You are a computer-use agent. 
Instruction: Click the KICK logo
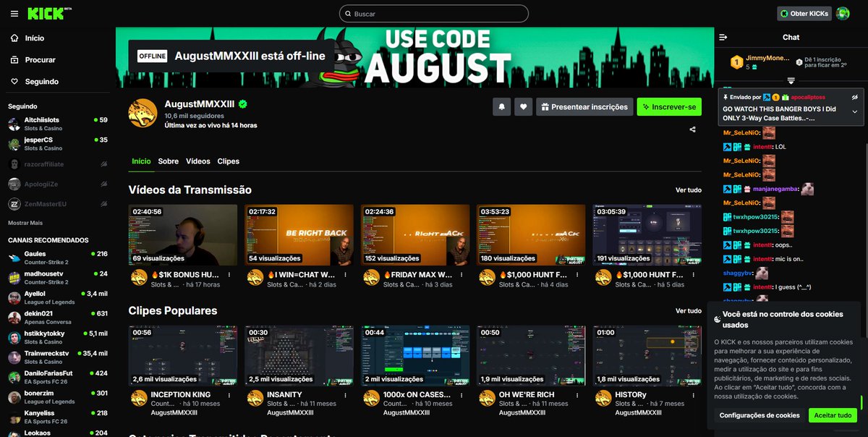49,13
